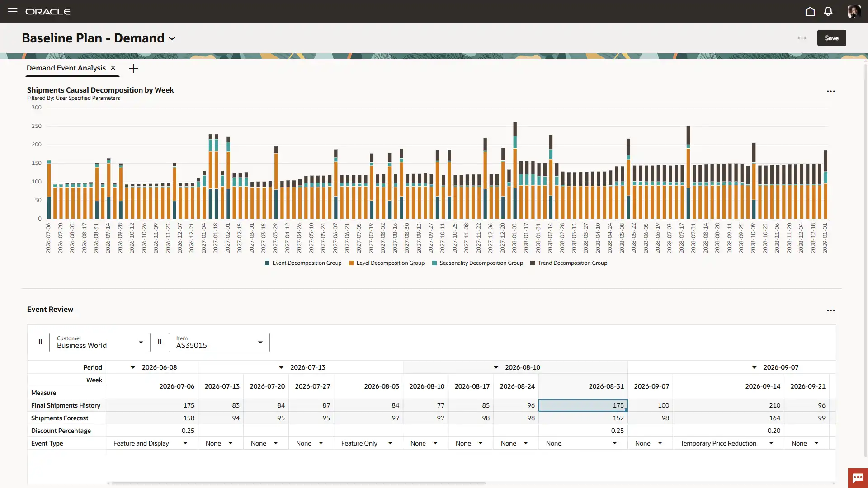Viewport: 868px width, 488px height.
Task: Select the Demand Event Analysis tab
Action: click(66, 68)
